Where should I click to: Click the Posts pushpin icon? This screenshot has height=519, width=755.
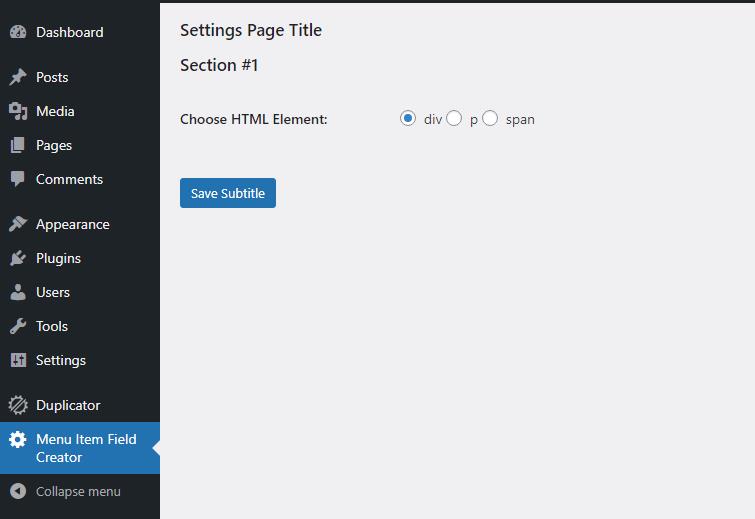click(x=18, y=77)
